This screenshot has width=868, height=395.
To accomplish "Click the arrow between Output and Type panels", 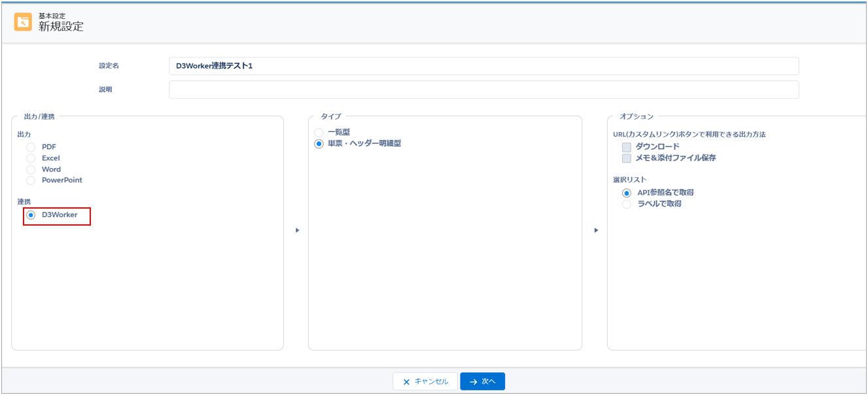I will coord(297,230).
